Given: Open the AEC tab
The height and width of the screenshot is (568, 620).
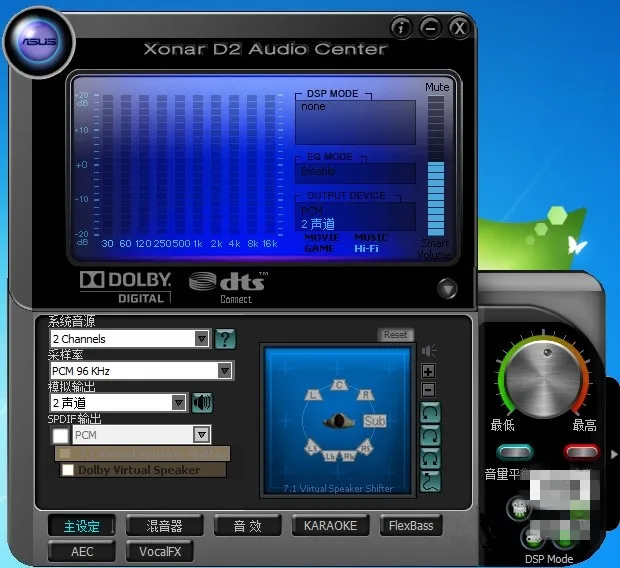Looking at the screenshot, I should pos(82,551).
